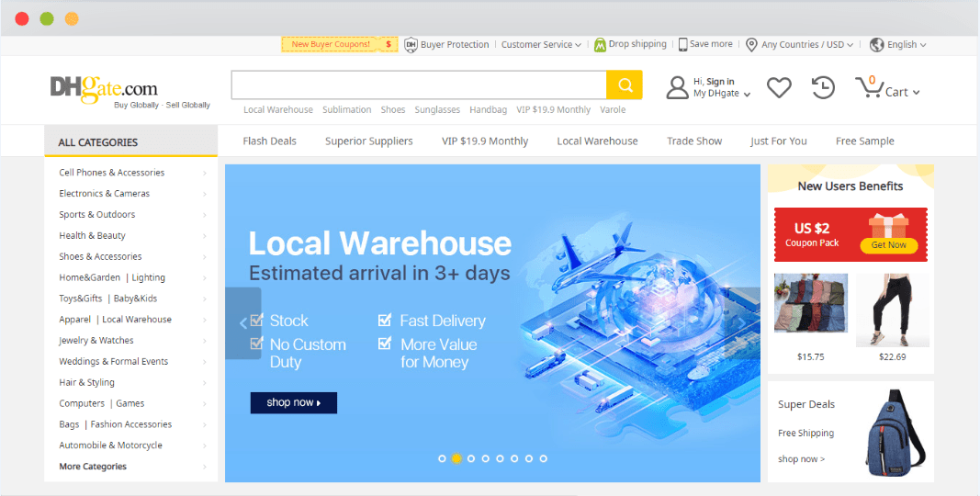
Task: Click the shop now banner button
Action: [294, 403]
